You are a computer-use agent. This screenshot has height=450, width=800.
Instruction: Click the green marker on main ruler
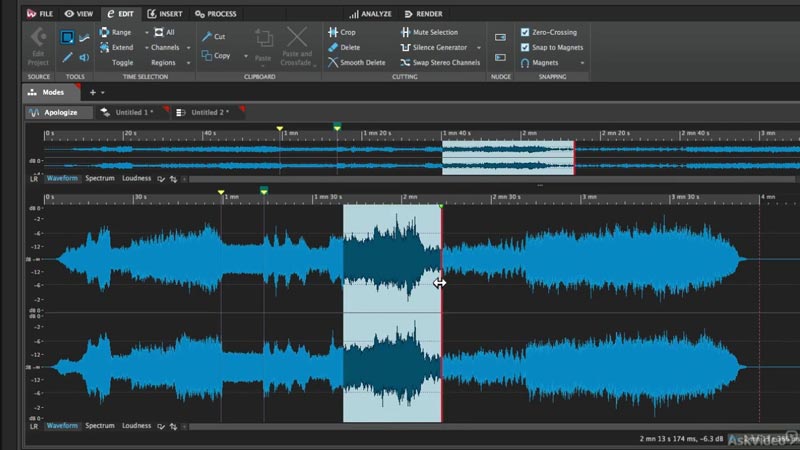264,190
